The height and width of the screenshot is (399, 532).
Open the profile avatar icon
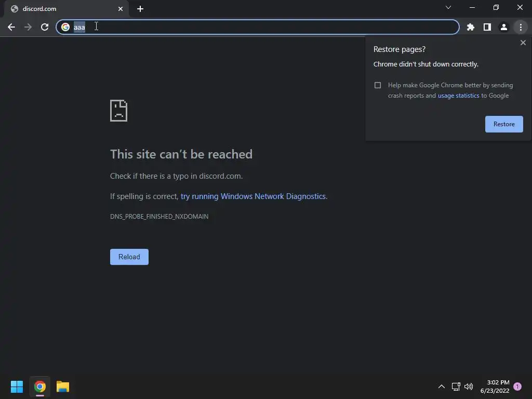[504, 27]
